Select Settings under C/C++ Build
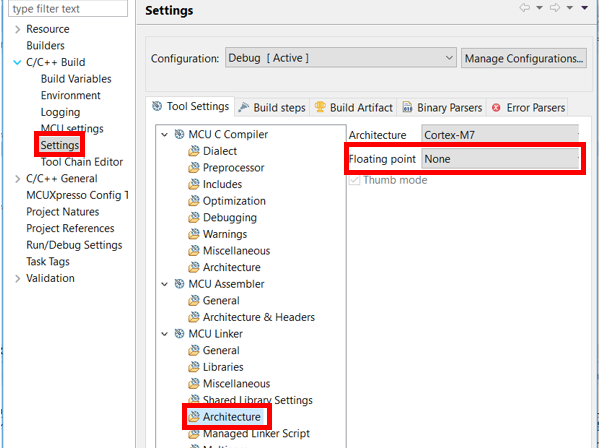 click(60, 145)
